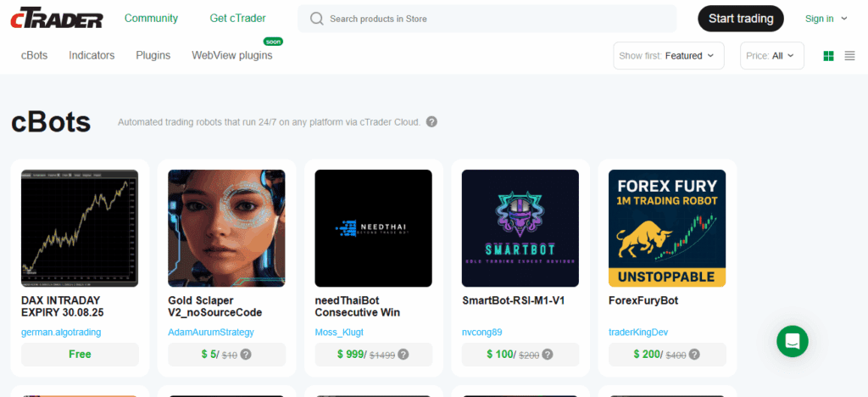Click price info icon on ForexFuryBot card
The image size is (868, 397).
tap(694, 355)
